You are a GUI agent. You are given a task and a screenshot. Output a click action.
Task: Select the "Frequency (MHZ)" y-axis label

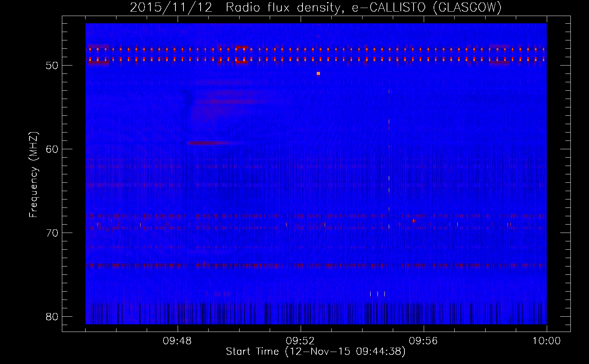pyautogui.click(x=33, y=175)
